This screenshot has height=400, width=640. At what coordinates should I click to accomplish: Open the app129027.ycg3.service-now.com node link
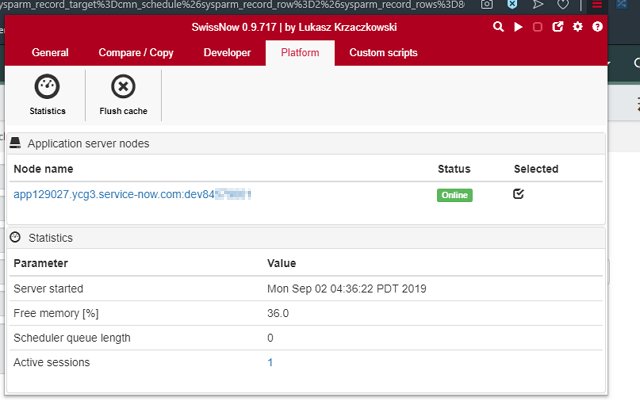pyautogui.click(x=132, y=194)
